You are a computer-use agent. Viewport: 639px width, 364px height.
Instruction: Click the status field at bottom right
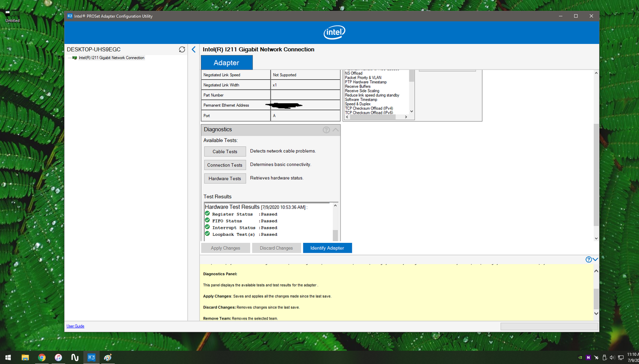point(549,326)
